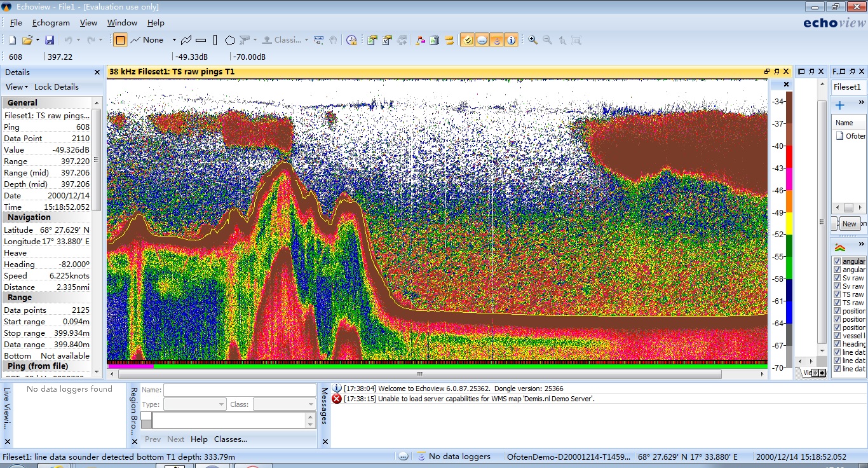This screenshot has height=468, width=868.
Task: Select the vertical band selection tool
Action: pos(215,40)
